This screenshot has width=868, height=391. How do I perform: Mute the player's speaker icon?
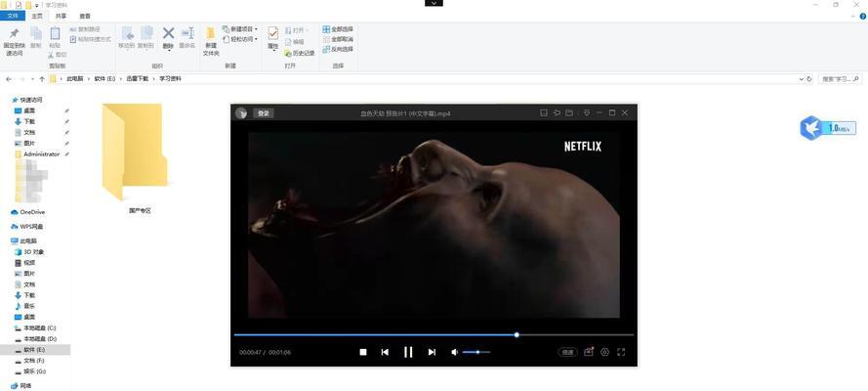coord(455,352)
